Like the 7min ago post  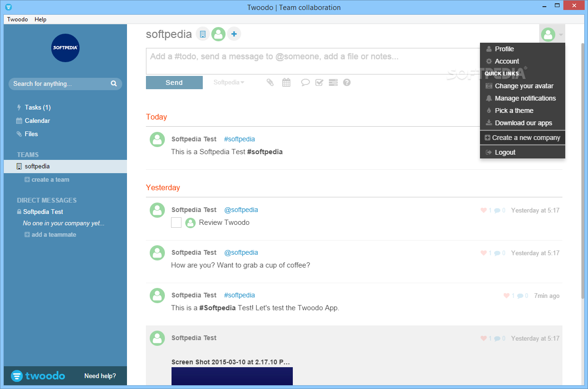click(x=507, y=296)
